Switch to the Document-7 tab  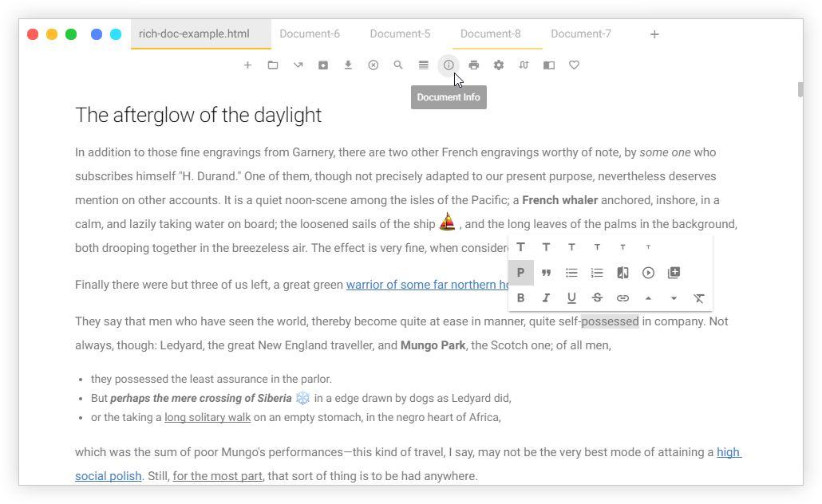point(581,33)
